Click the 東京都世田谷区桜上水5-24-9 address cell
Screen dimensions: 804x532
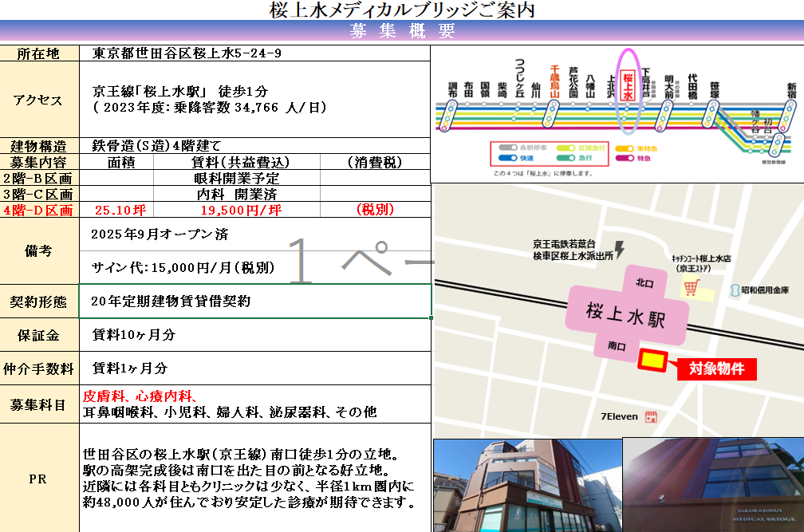pyautogui.click(x=255, y=53)
